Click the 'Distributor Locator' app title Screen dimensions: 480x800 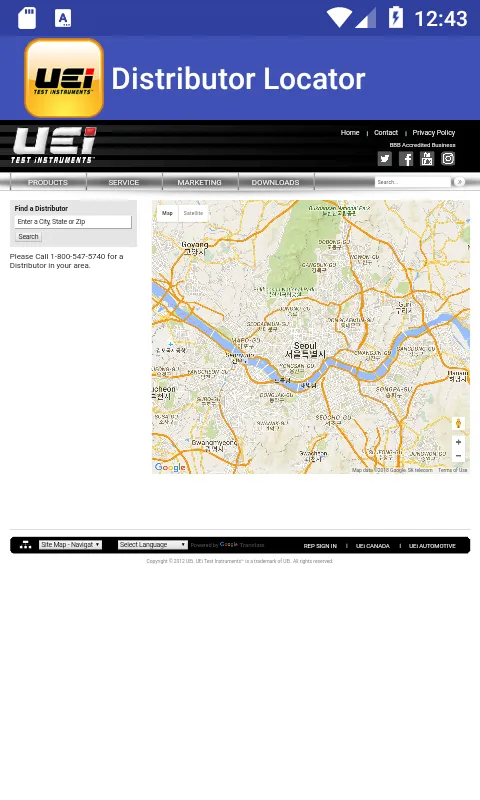(238, 79)
